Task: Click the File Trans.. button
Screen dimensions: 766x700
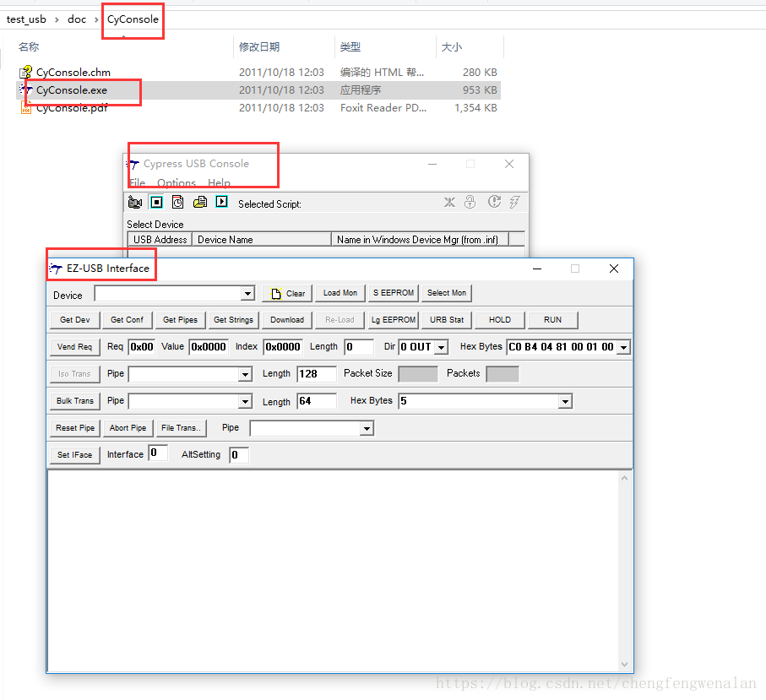Action: (x=182, y=428)
